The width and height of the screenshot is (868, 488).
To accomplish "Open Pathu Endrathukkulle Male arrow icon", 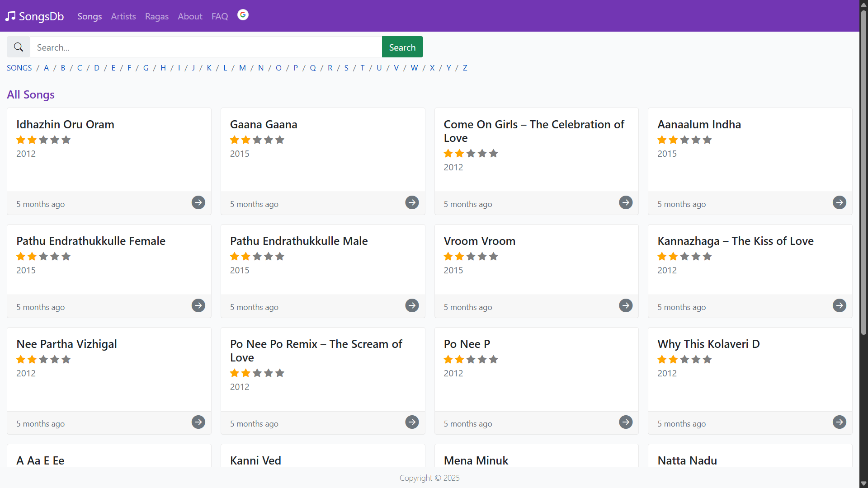I will click(412, 305).
